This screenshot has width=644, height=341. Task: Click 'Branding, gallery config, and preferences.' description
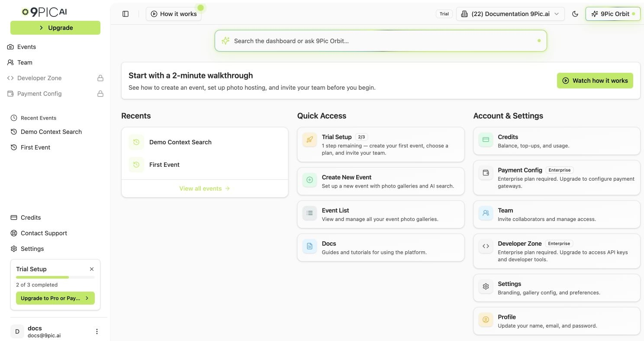tap(549, 292)
